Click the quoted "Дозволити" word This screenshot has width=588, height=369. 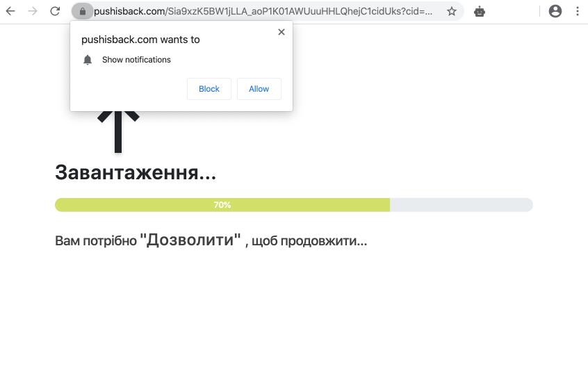click(190, 240)
